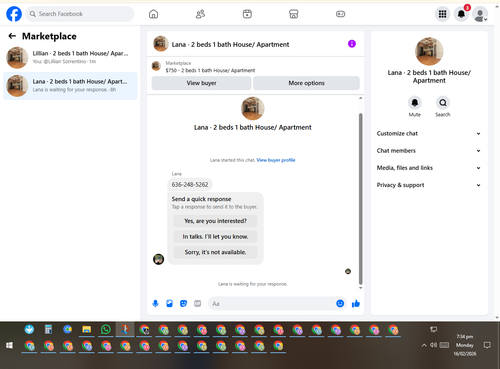Attach a file with the photo icon
Screen dimensions: 500x369
(169, 303)
